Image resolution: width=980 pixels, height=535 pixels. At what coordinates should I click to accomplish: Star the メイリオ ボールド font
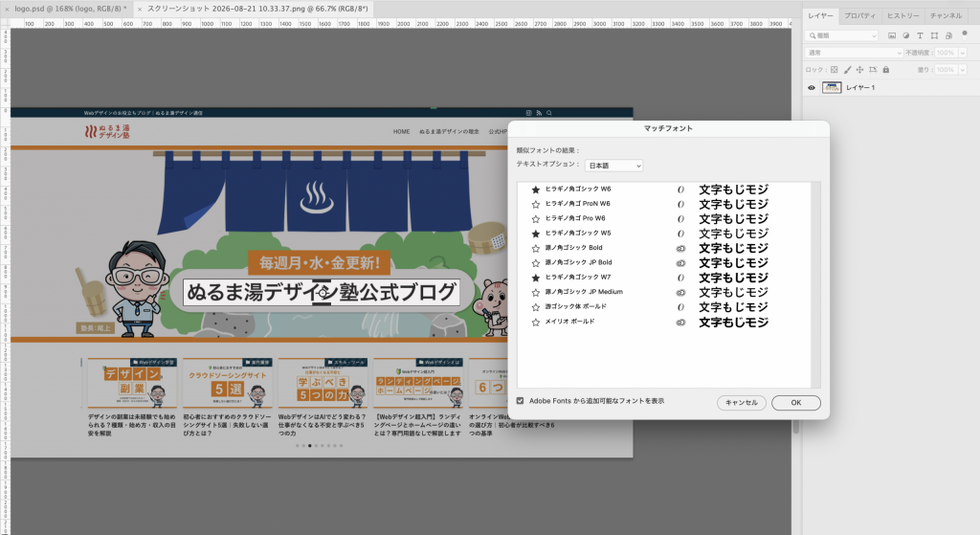pos(535,323)
